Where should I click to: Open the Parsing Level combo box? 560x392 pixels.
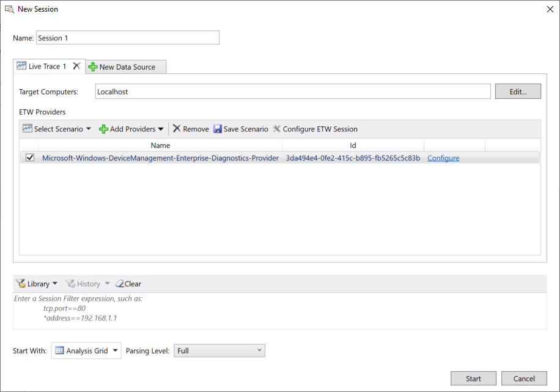coord(219,350)
